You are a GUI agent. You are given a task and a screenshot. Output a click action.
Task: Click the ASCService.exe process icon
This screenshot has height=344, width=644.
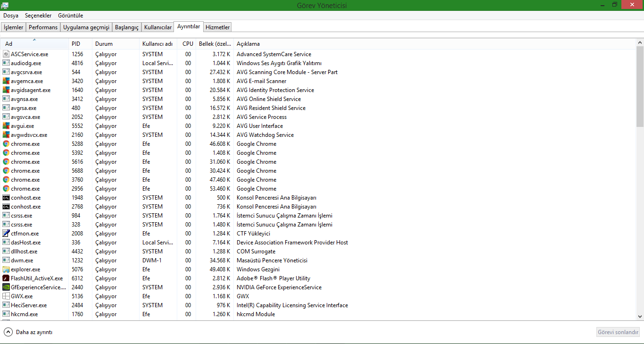pyautogui.click(x=6, y=54)
